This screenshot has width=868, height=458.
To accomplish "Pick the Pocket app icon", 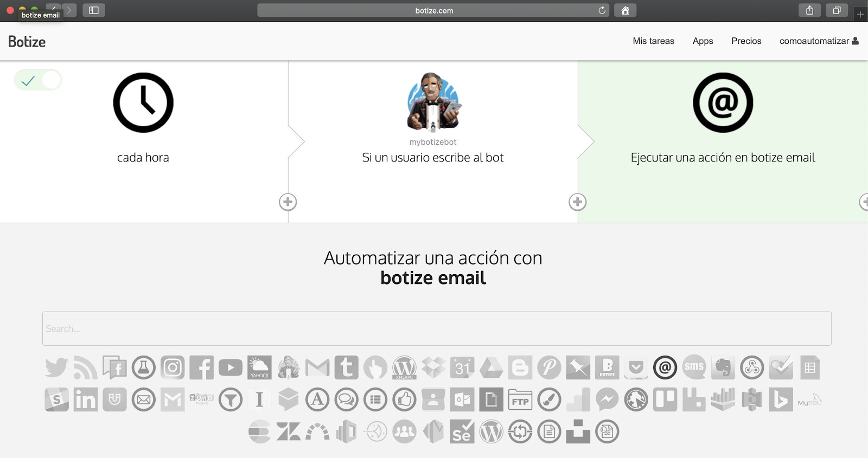I will pos(636,367).
